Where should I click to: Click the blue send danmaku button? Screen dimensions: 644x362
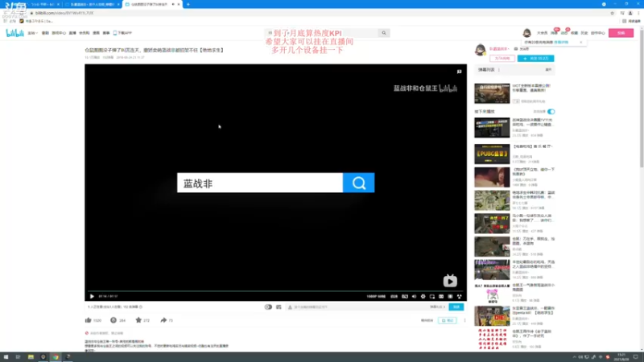point(456,307)
